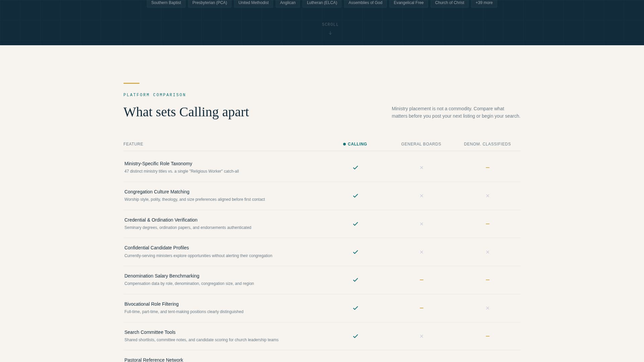Click Denom. Classifieds dash for Denomination Salary Benchmarking

click(x=488, y=280)
